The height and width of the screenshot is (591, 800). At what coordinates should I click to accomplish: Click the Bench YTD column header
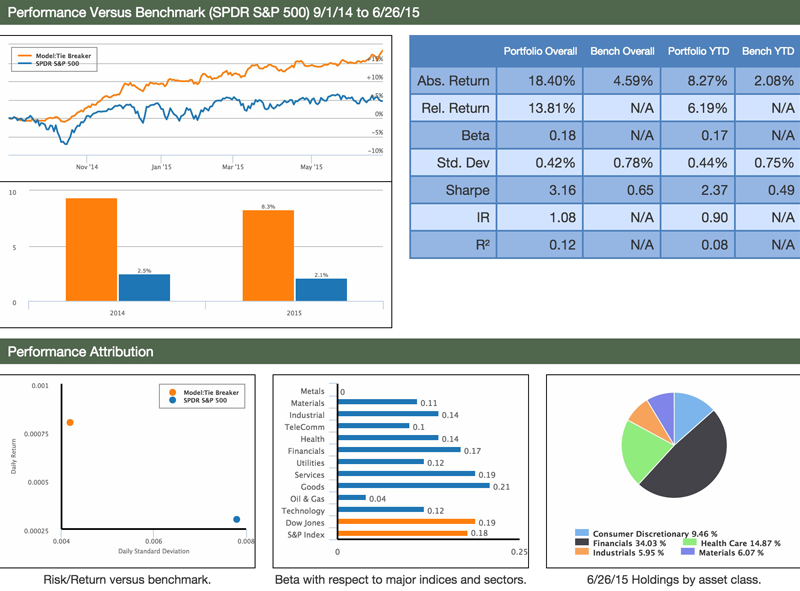click(x=767, y=51)
